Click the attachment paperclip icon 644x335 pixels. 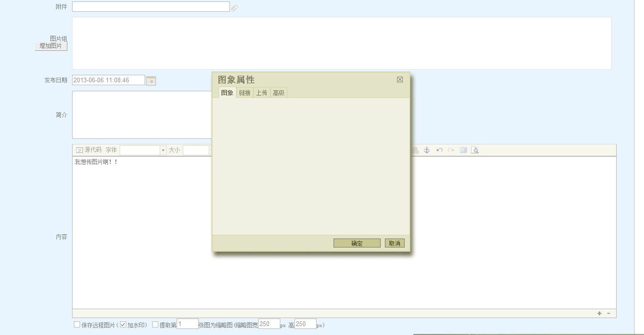click(235, 8)
